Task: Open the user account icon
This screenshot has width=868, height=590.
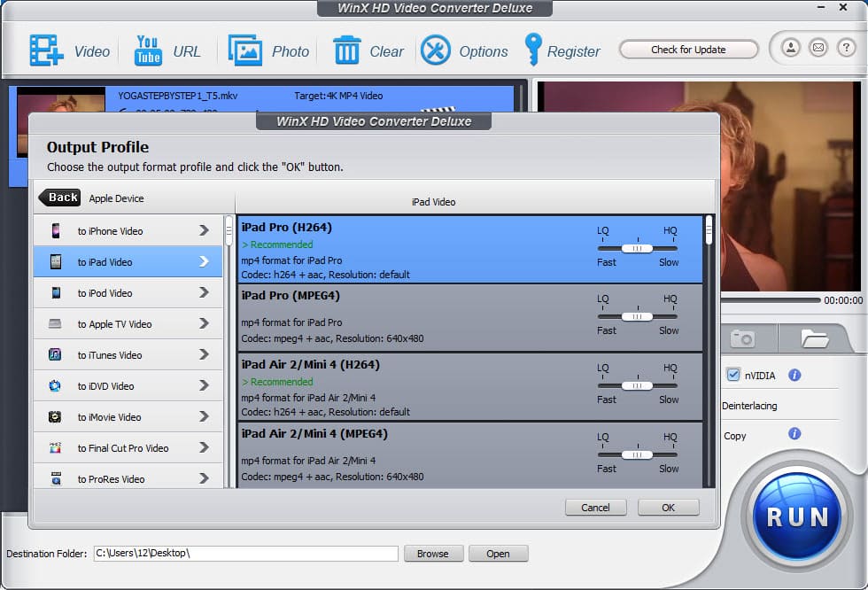Action: pyautogui.click(x=790, y=48)
